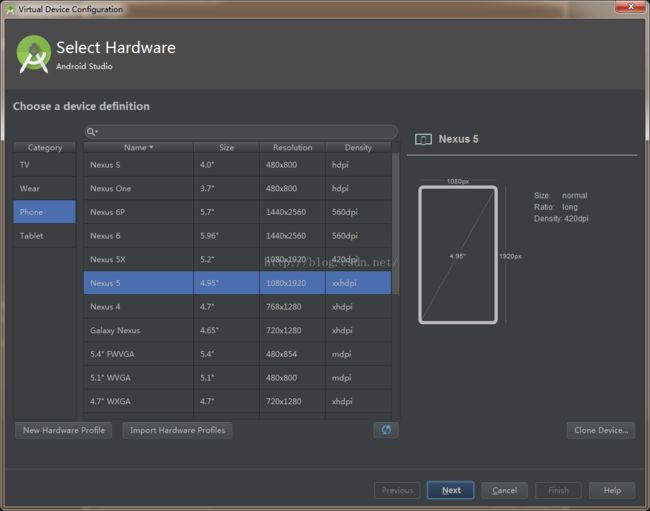This screenshot has width=650, height=511.
Task: Select the Wear category
Action: pyautogui.click(x=44, y=189)
